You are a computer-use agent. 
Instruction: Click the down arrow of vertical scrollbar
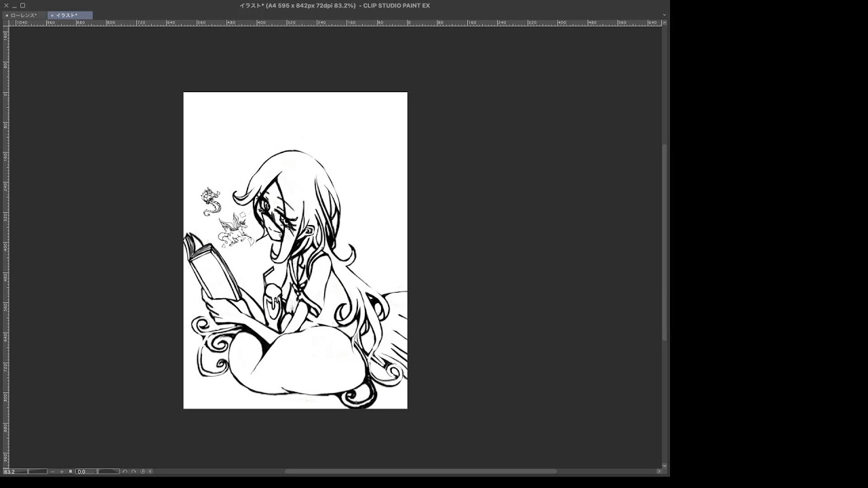pos(665,465)
